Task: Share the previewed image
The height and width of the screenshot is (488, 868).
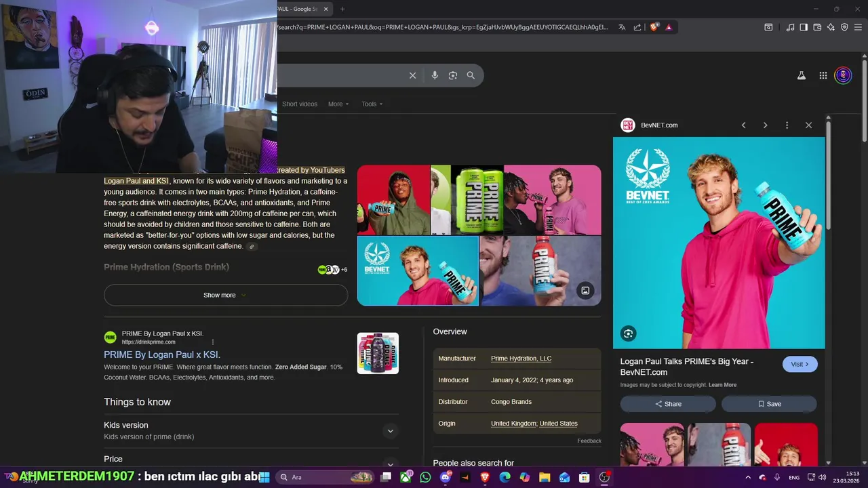Action: (x=668, y=404)
